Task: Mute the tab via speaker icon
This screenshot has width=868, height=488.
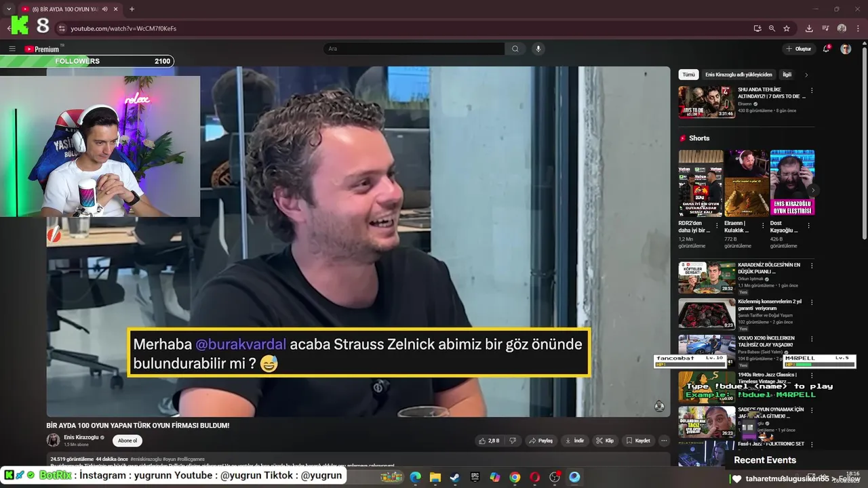Action: pos(104,9)
